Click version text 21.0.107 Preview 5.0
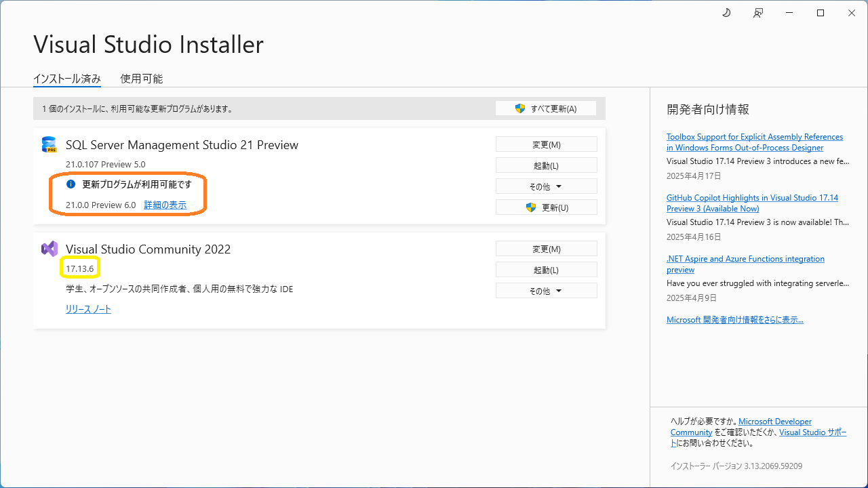The height and width of the screenshot is (488, 868). pos(105,164)
